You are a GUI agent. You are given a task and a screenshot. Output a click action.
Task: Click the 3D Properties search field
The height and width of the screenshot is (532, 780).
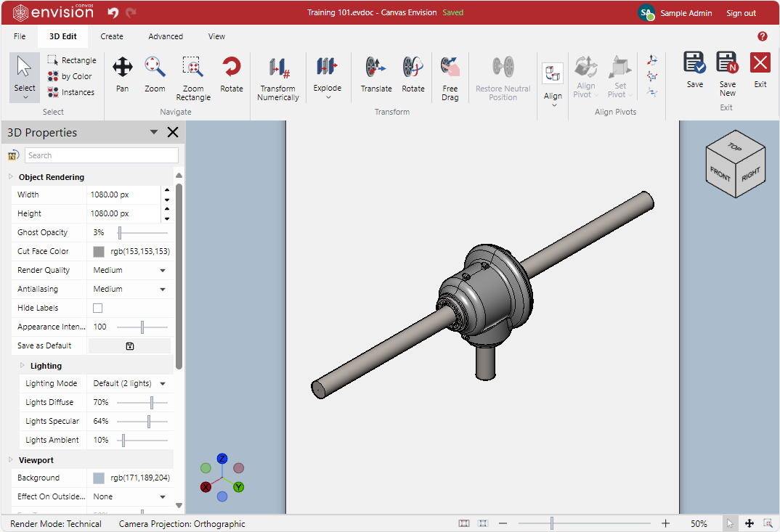tap(101, 155)
